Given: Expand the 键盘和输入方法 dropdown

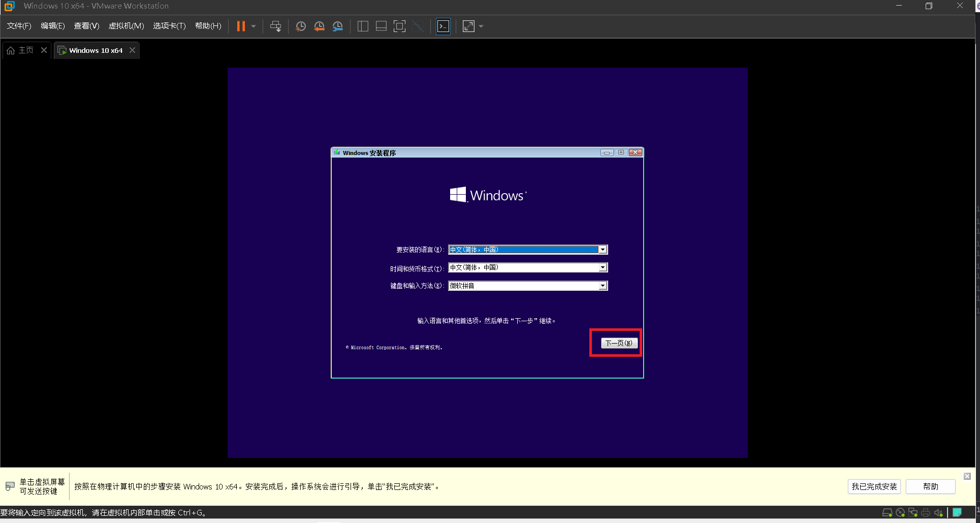Looking at the screenshot, I should point(603,286).
